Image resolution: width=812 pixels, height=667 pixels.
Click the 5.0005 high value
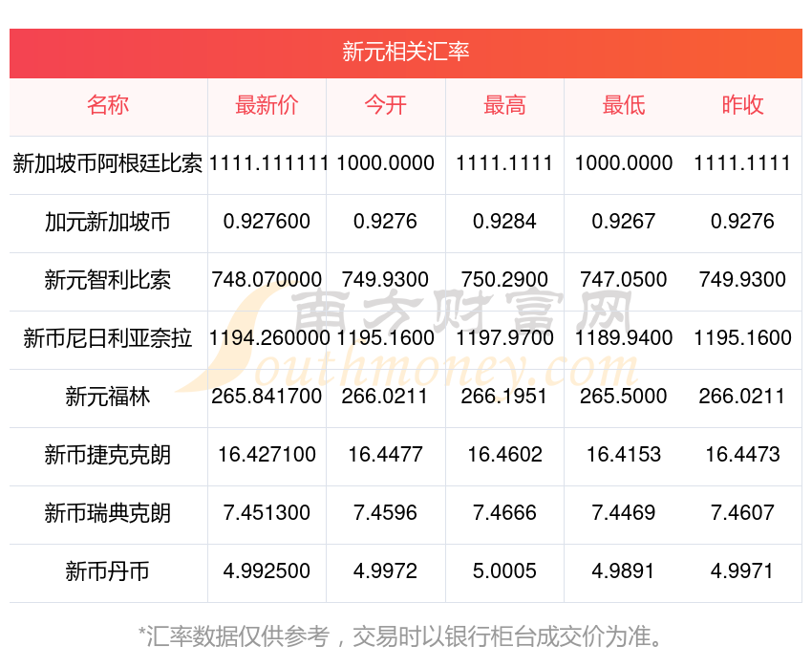(x=504, y=571)
